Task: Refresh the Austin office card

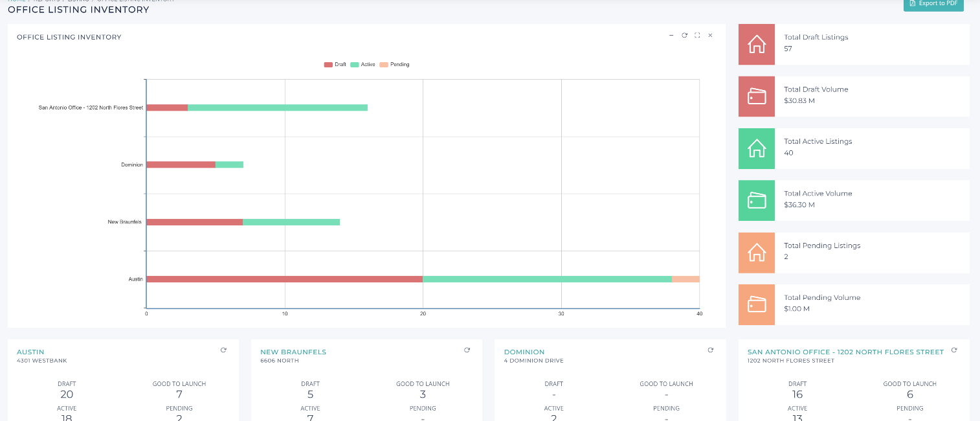Action: (x=223, y=350)
